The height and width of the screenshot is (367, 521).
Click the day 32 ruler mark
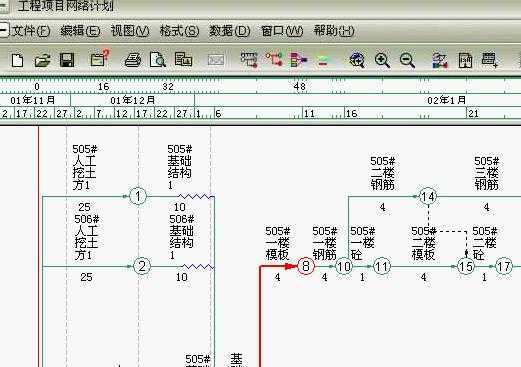168,87
